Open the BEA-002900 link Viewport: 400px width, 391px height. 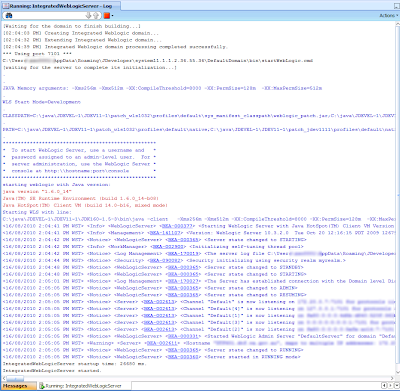click(x=168, y=247)
